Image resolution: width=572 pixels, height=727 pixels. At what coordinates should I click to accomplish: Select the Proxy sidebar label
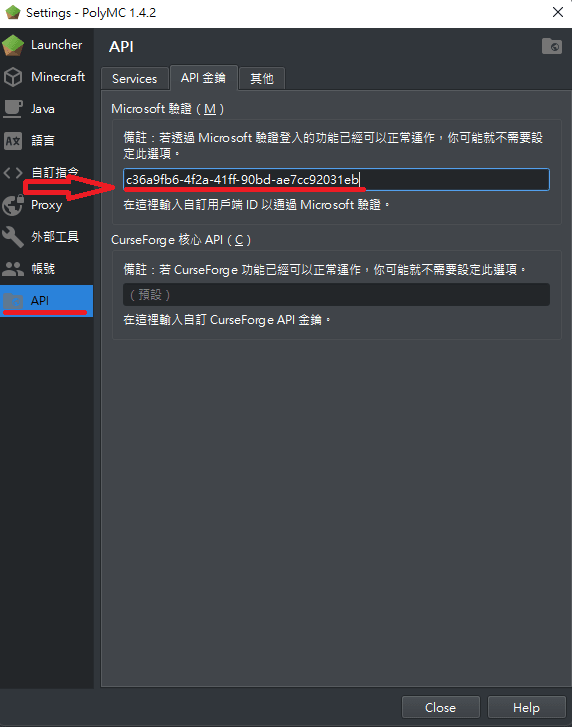(x=46, y=205)
